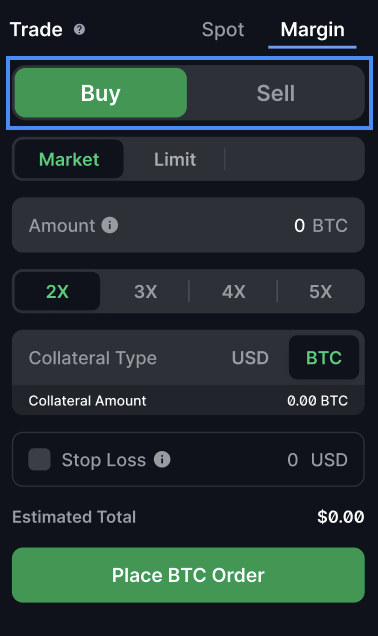The width and height of the screenshot is (378, 636).
Task: Open the Amount info icon tooltip
Action: (x=110, y=225)
